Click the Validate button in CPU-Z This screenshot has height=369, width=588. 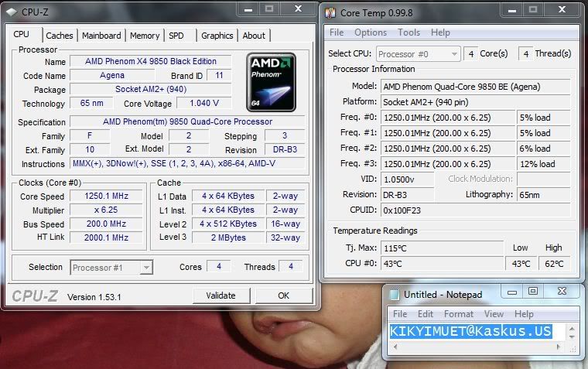[x=220, y=296]
